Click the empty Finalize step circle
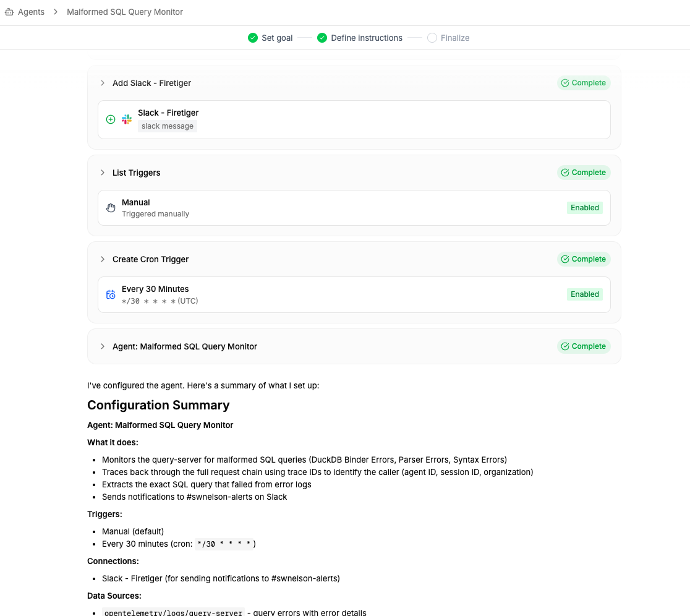The image size is (690, 616). [432, 38]
